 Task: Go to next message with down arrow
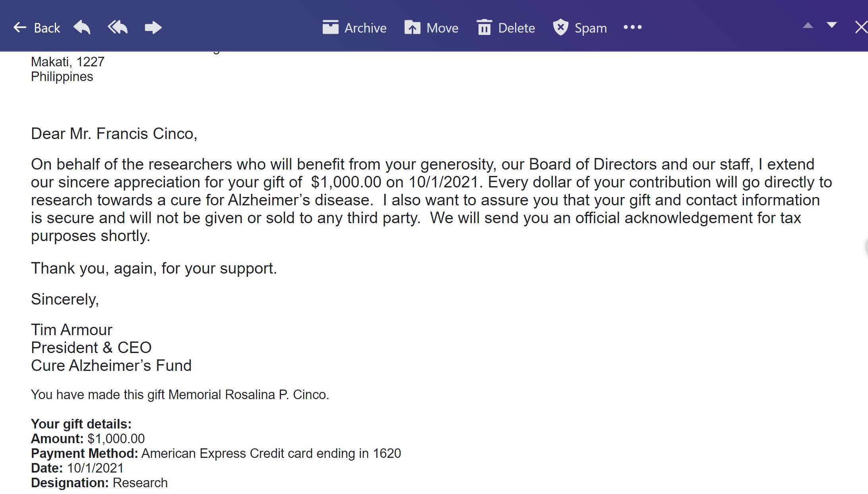[x=831, y=25]
